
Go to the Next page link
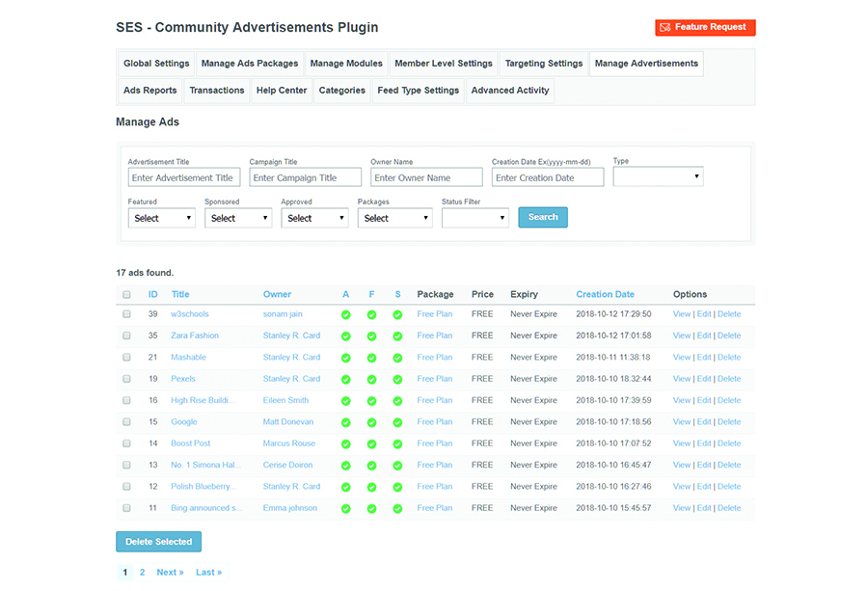[x=170, y=573]
